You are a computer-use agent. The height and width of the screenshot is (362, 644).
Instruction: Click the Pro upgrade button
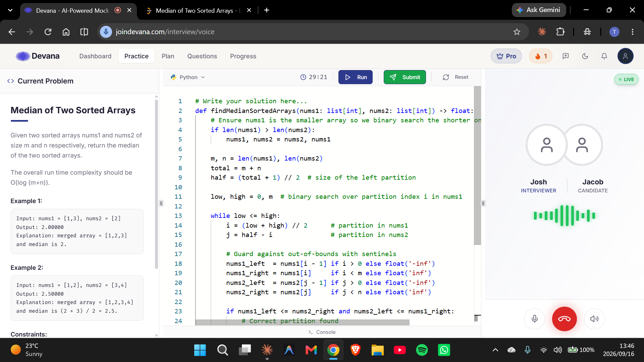[506, 56]
